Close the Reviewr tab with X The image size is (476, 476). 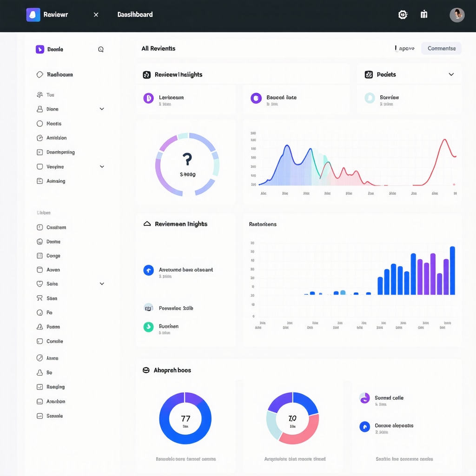point(96,14)
